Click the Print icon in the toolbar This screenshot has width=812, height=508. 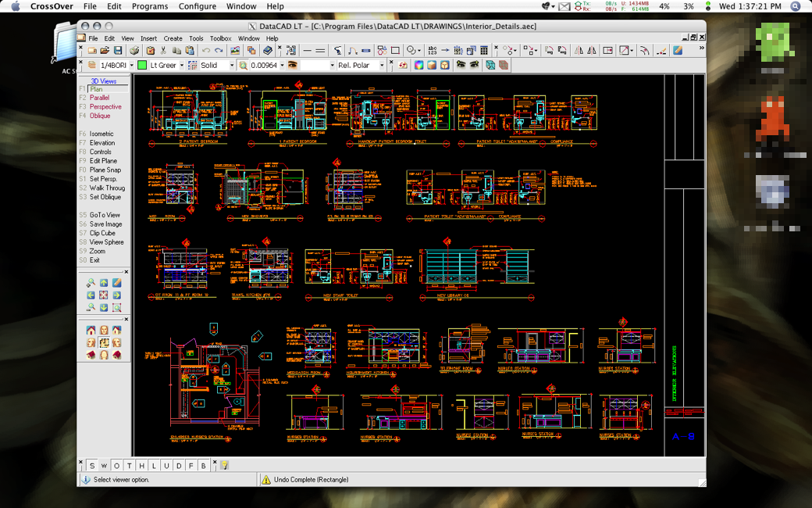coord(134,51)
